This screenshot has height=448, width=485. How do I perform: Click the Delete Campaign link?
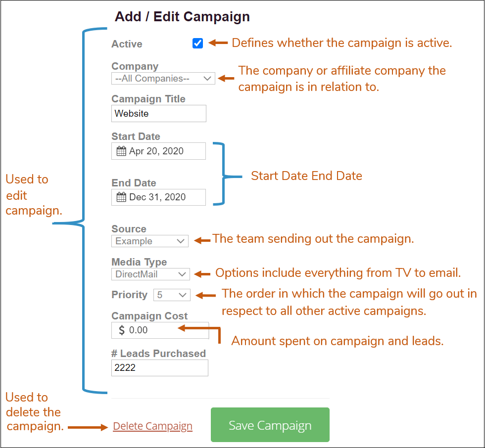pos(152,426)
